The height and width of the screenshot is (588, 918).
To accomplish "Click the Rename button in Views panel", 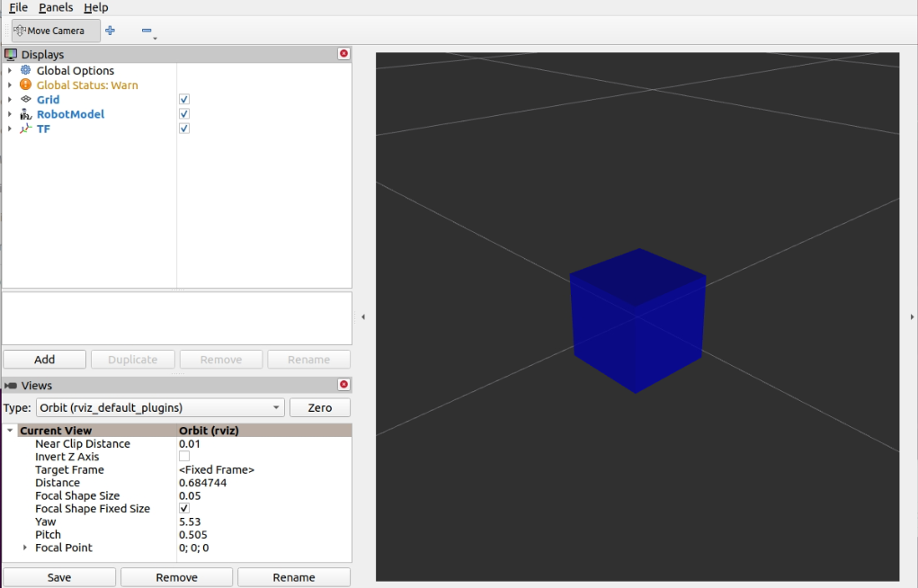I will click(x=294, y=577).
